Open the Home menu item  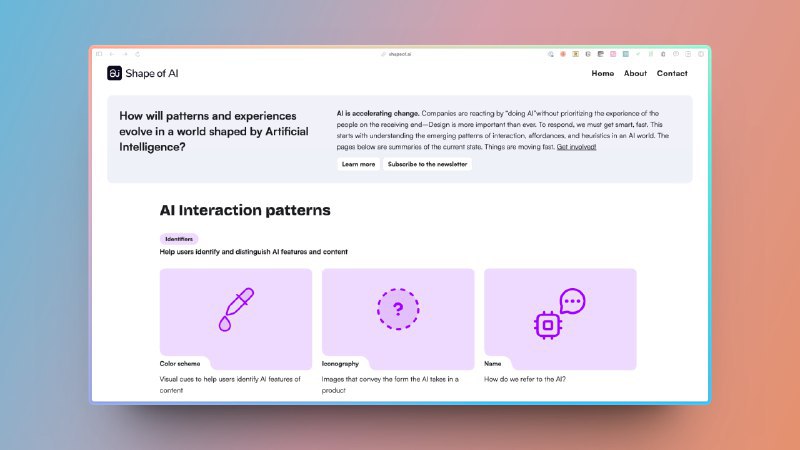603,73
